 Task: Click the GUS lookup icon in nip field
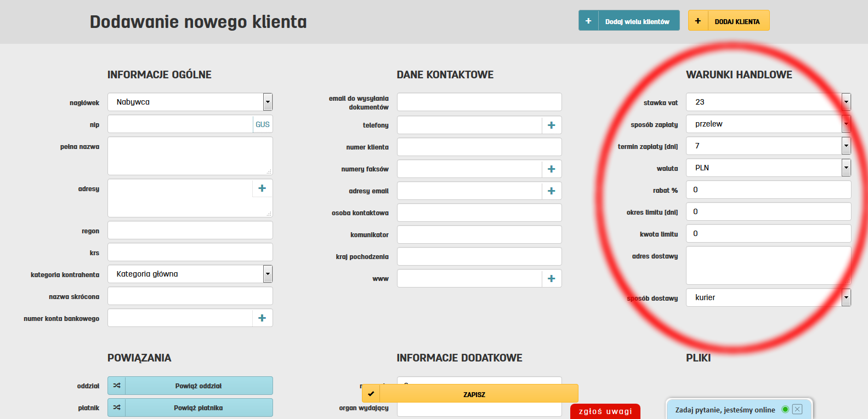click(x=262, y=124)
